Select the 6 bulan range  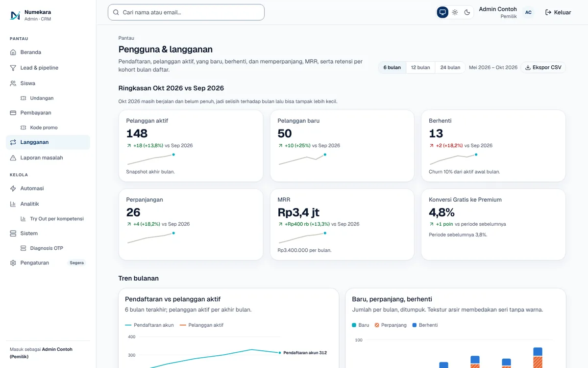392,67
